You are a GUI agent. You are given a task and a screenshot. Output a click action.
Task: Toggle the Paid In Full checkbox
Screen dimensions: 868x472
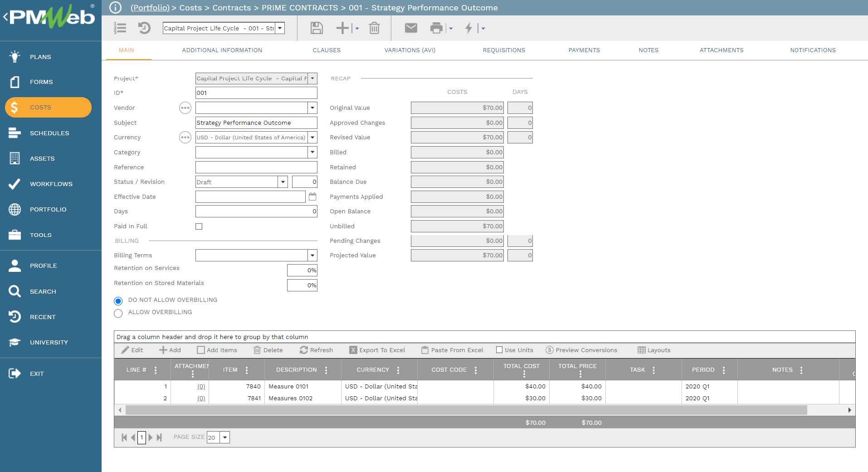[x=199, y=226]
